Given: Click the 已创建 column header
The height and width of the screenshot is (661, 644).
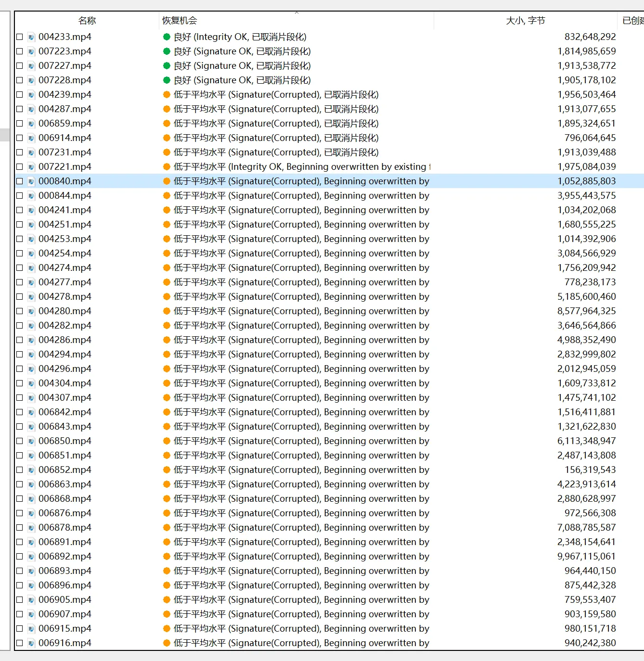Looking at the screenshot, I should [632, 21].
